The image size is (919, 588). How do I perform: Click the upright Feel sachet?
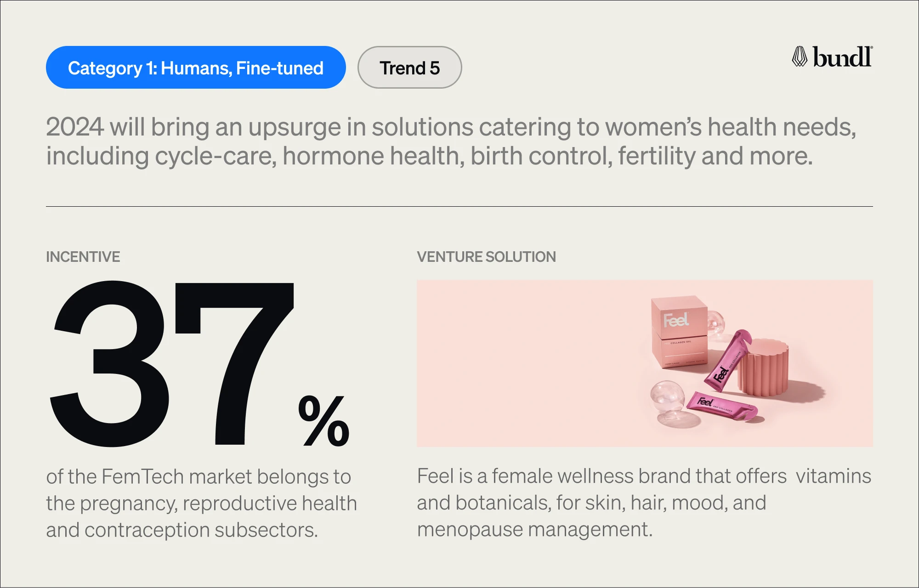point(728,360)
